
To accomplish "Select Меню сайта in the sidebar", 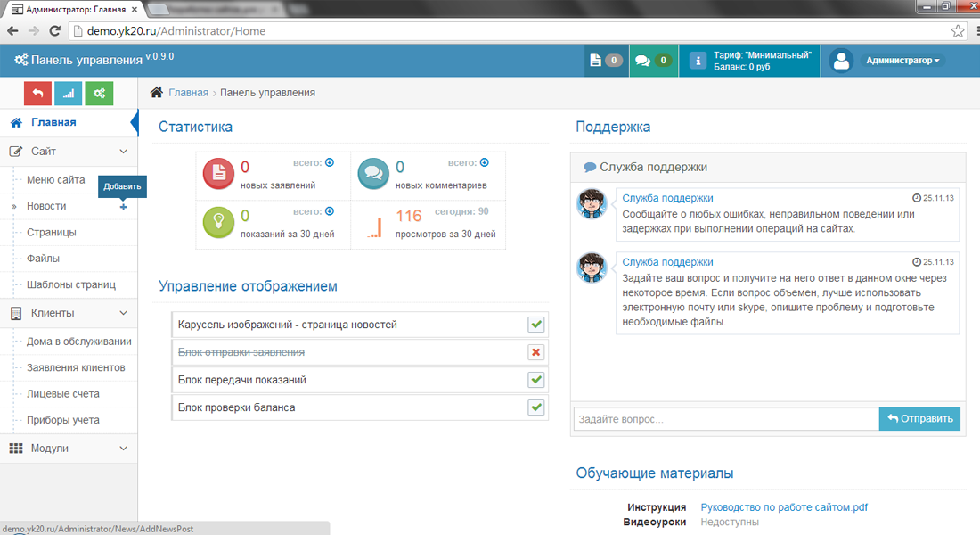I will [56, 180].
